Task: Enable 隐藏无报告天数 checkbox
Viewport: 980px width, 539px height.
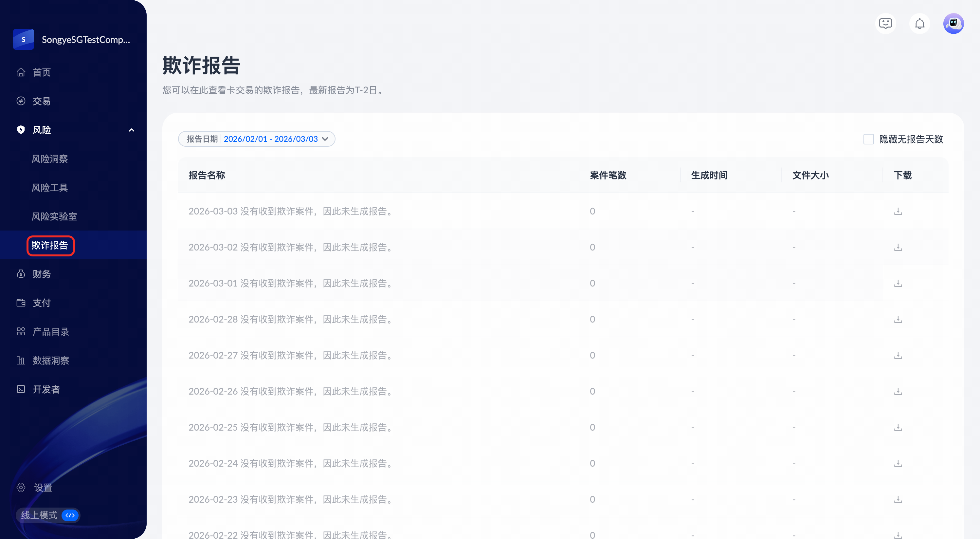Action: click(x=868, y=139)
